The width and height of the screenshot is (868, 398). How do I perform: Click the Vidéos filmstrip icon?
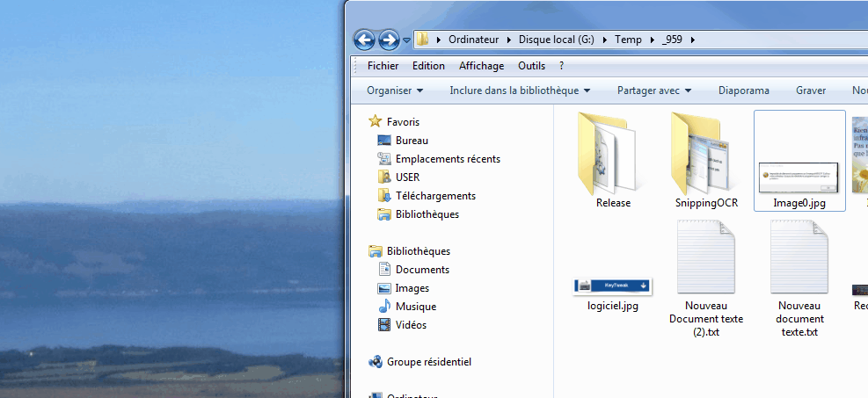(384, 325)
